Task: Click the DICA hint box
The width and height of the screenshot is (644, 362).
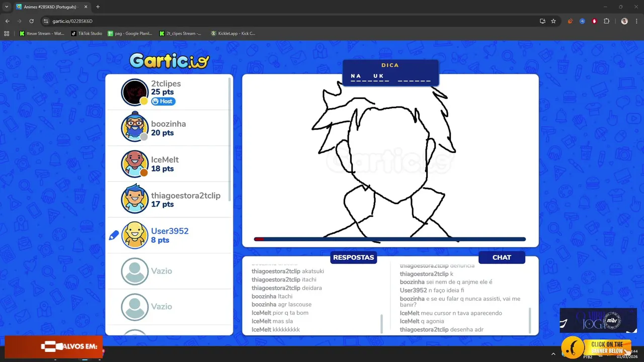Action: 390,73
